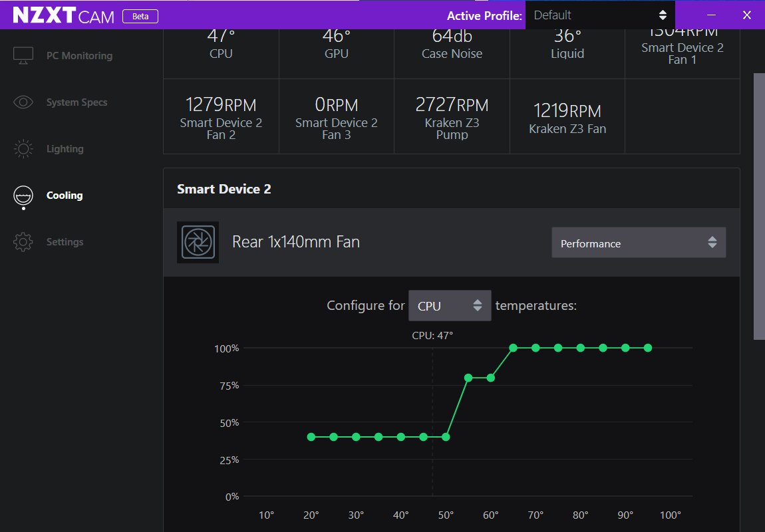Select the curve point at 20°

311,437
